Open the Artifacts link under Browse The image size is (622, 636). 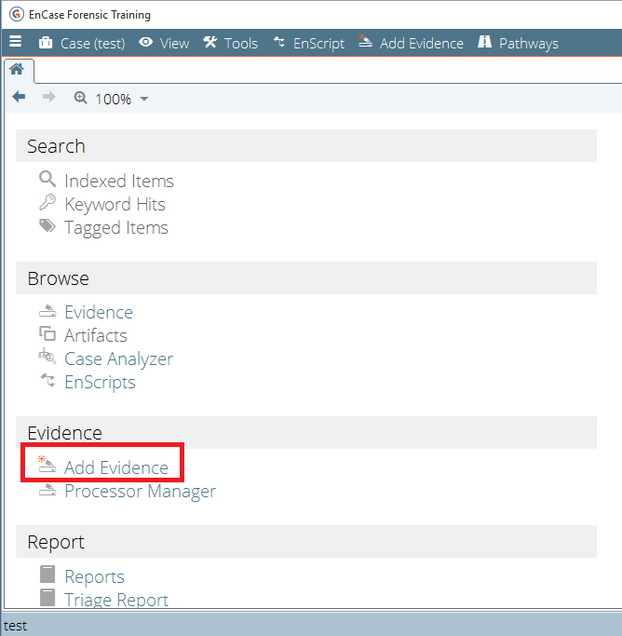coord(96,335)
